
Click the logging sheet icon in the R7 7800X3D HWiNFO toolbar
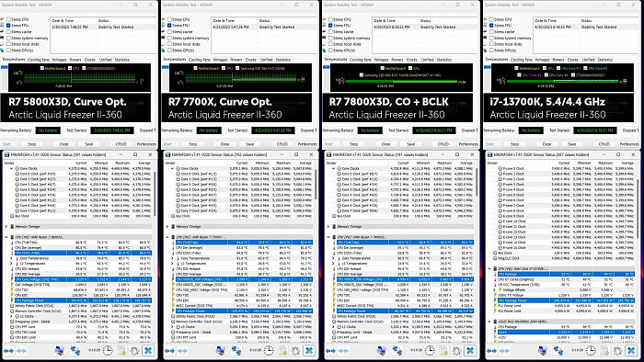coord(443,350)
